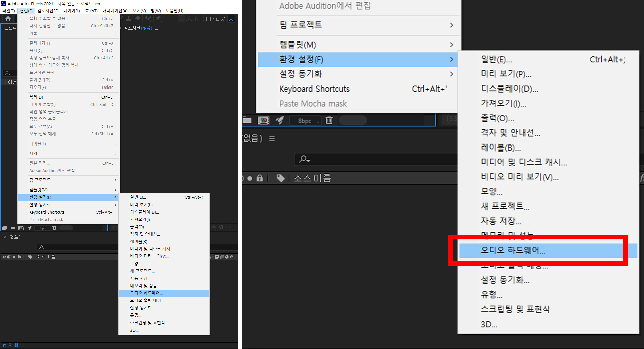This screenshot has height=349, width=644.
Task: Click the show channel RGB icon in viewer
Action: point(214,227)
